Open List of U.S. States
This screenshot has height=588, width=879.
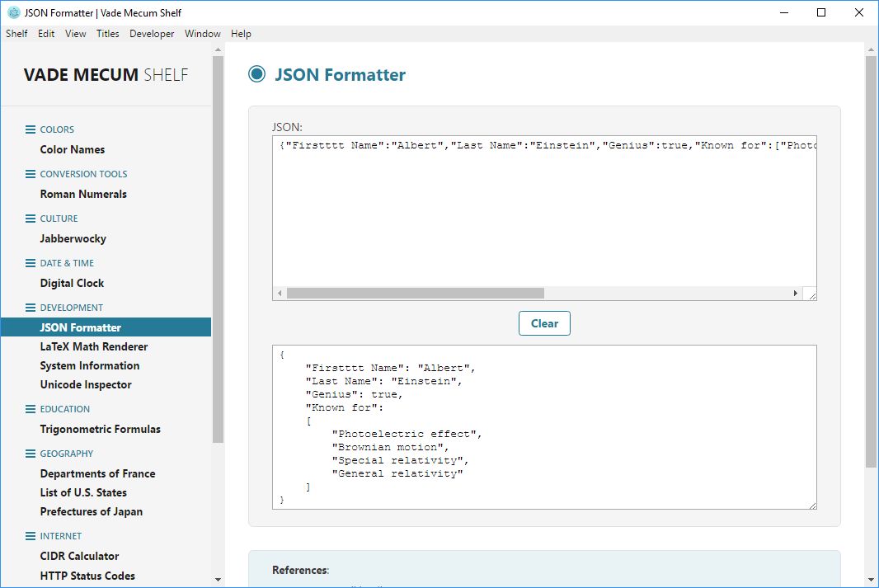point(83,492)
